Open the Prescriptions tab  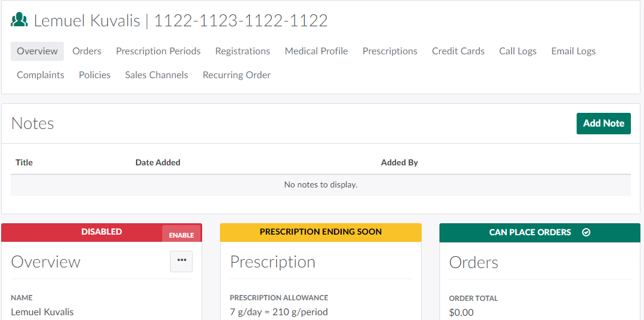(390, 51)
